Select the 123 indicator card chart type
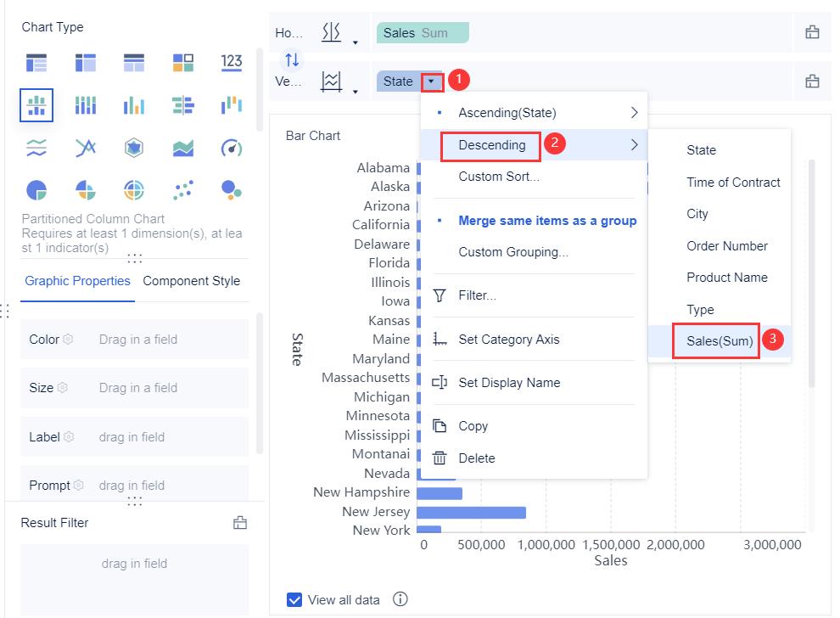The height and width of the screenshot is (618, 840). click(x=232, y=61)
